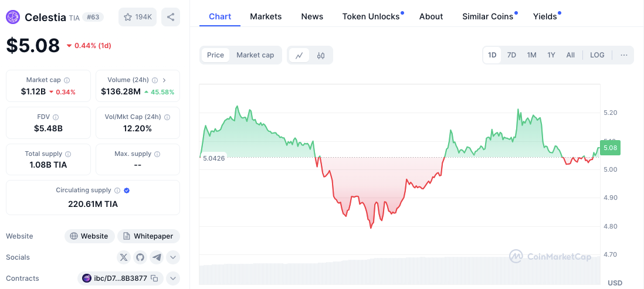The image size is (644, 289).
Task: Open the Markets tab
Action: click(x=266, y=16)
